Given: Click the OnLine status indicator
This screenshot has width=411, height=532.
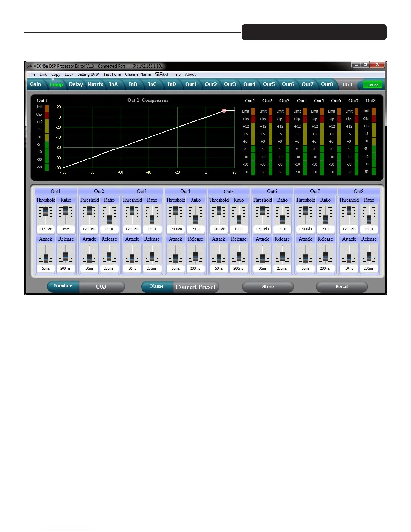Looking at the screenshot, I should tap(372, 85).
